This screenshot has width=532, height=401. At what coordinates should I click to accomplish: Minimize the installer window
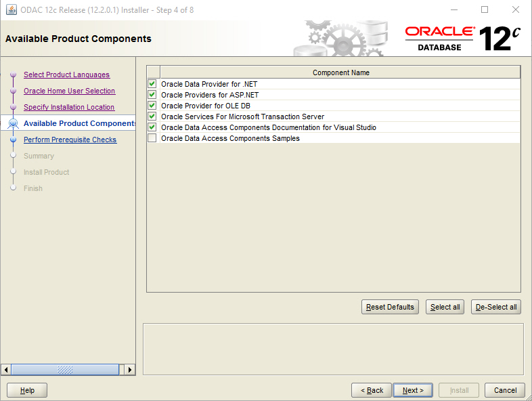pyautogui.click(x=454, y=10)
